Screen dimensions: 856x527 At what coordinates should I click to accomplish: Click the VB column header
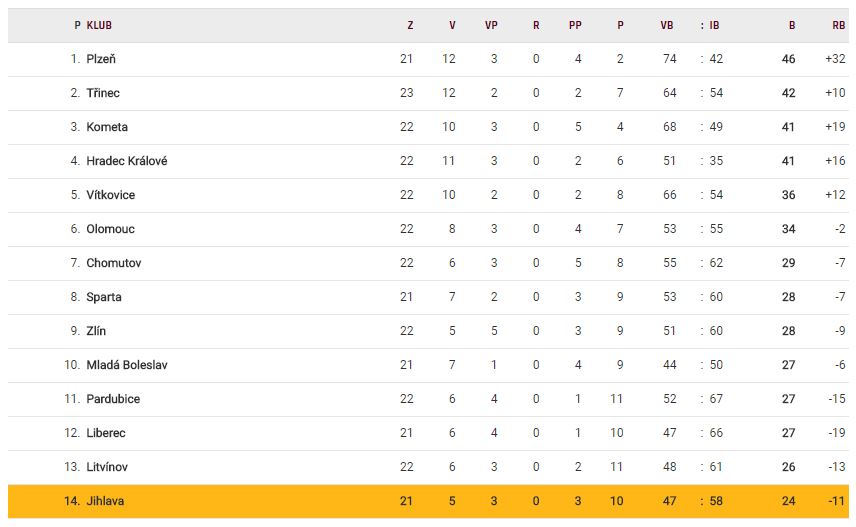click(x=667, y=25)
